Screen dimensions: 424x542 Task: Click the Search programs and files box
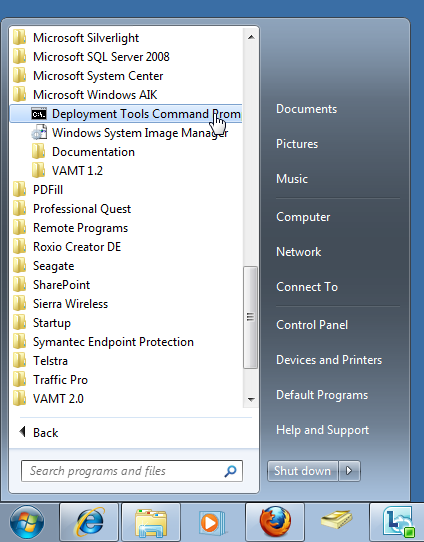[132, 471]
